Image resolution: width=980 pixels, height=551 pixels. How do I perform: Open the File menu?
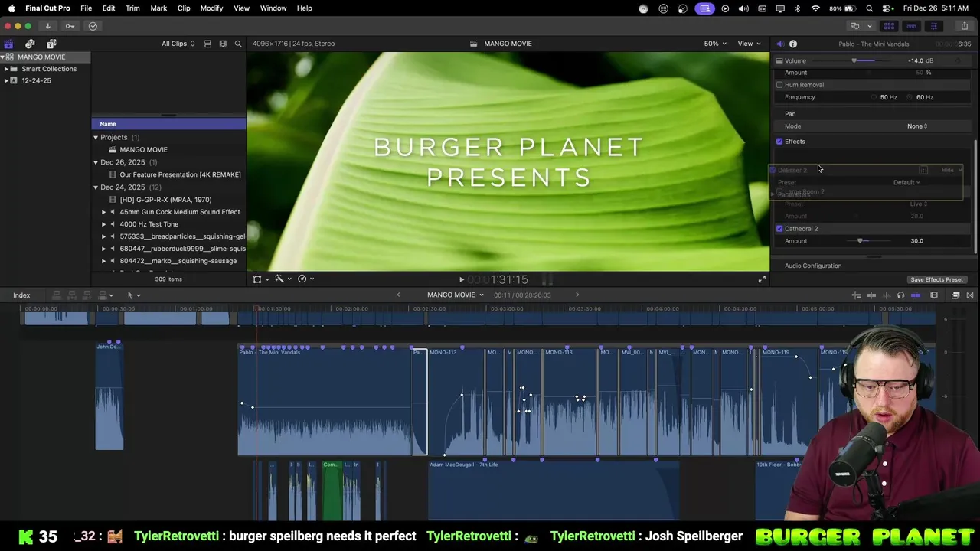(87, 8)
